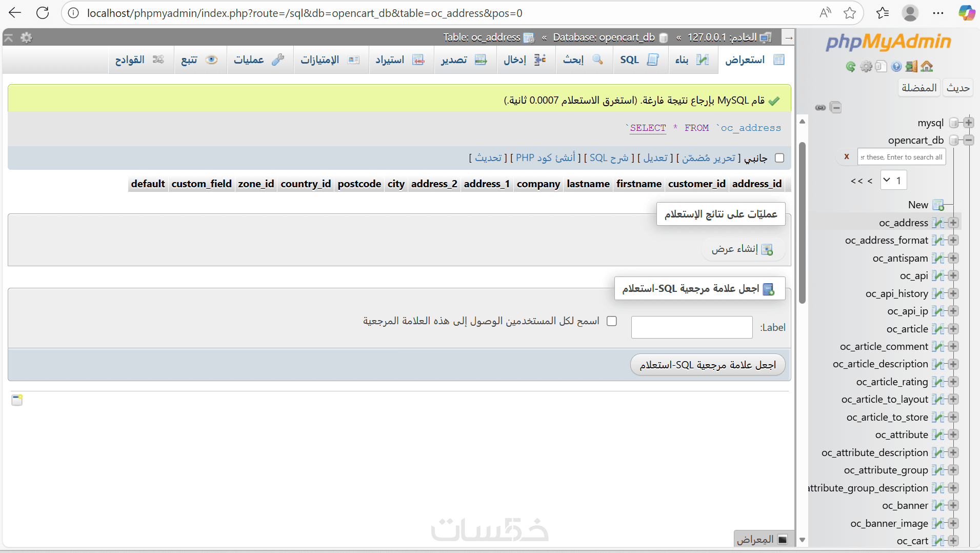Viewport: 980px width, 553px height.
Task: Click the structure icon beside oc_banner
Action: click(938, 506)
